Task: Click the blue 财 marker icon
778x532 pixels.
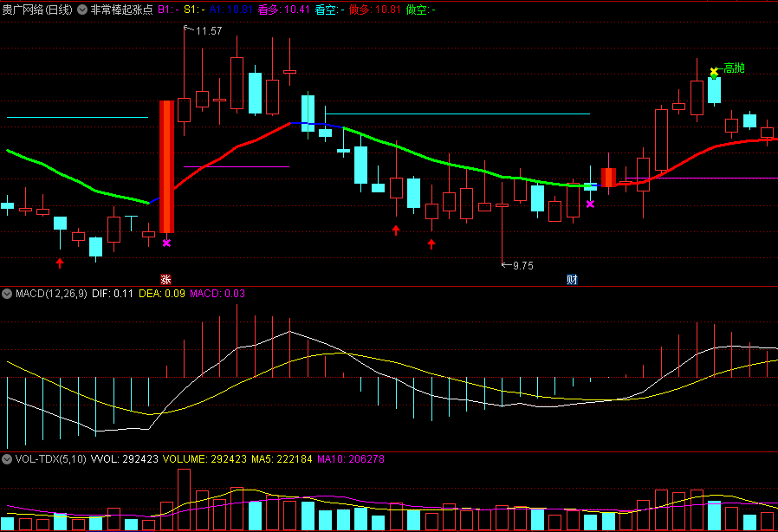Action: pos(572,279)
